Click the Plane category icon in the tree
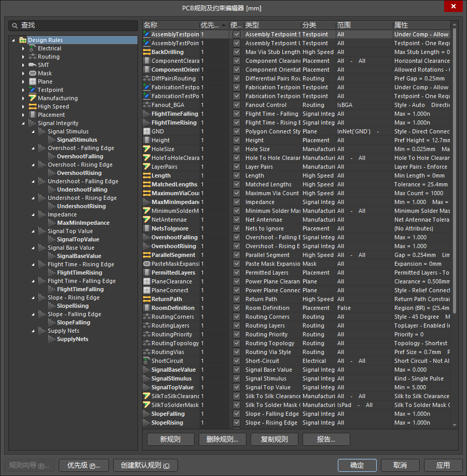Screen dimensions: 467x476 click(33, 81)
